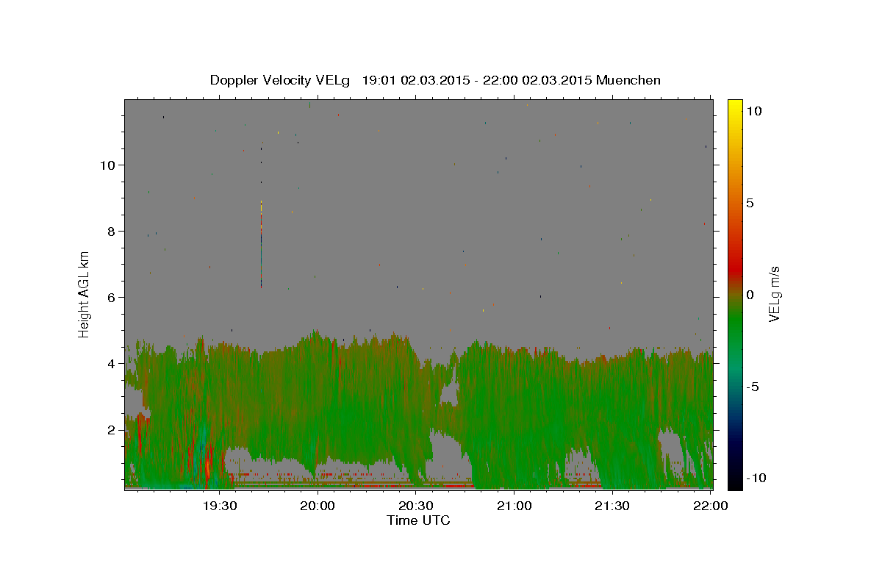The width and height of the screenshot is (882, 588).
Task: Click the height tick label 6
Action: point(112,297)
